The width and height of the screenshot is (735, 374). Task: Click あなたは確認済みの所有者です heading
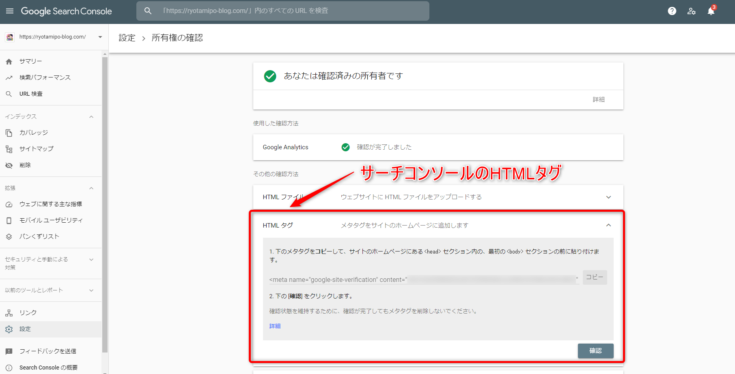(343, 76)
